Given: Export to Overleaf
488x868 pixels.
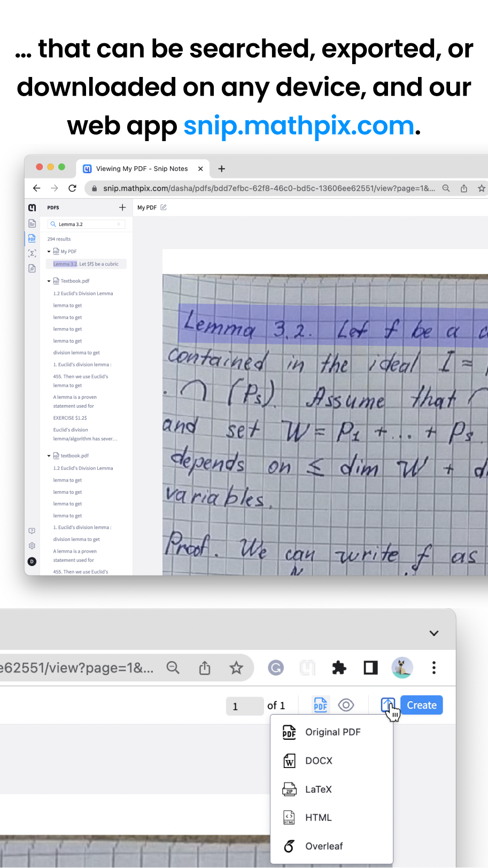Looking at the screenshot, I should (331, 846).
